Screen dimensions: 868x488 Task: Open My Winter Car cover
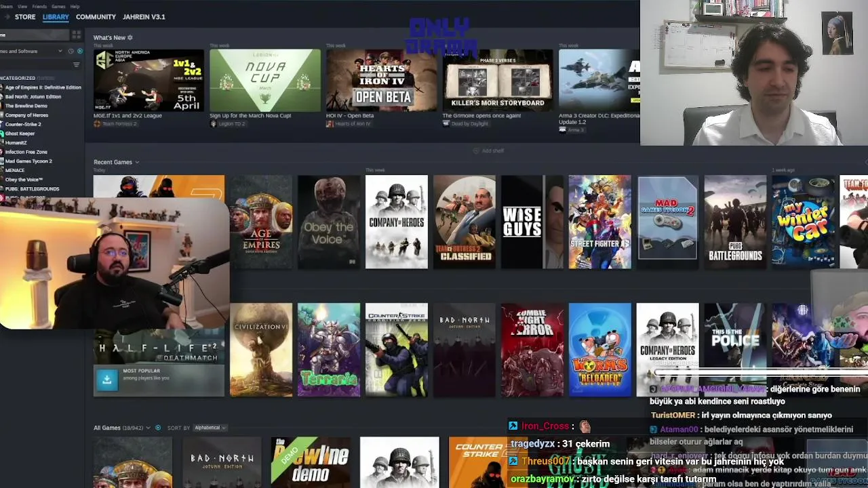point(804,222)
